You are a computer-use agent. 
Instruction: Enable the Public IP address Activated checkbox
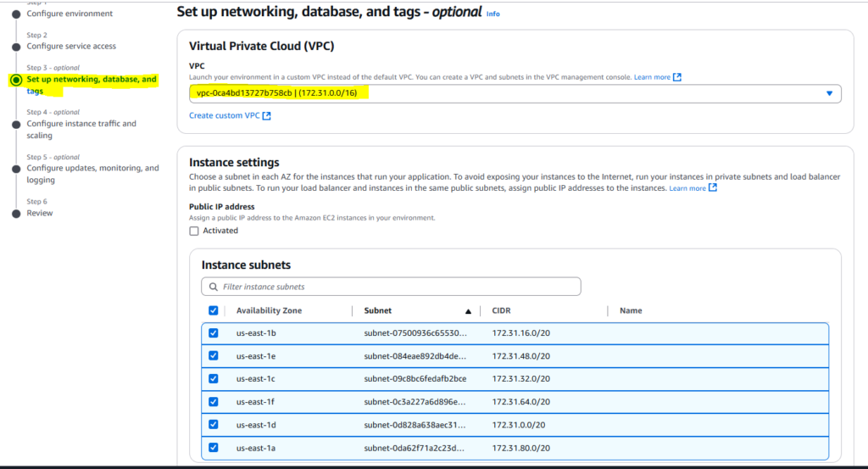point(194,231)
